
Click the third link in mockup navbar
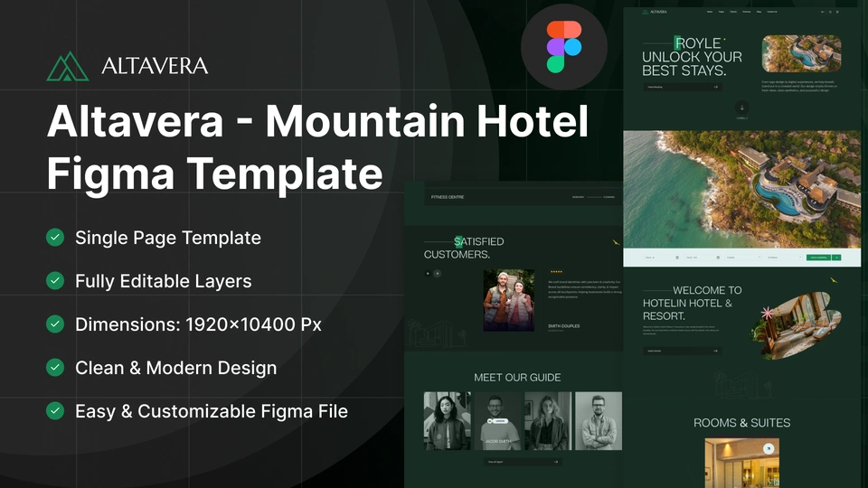pyautogui.click(x=733, y=12)
